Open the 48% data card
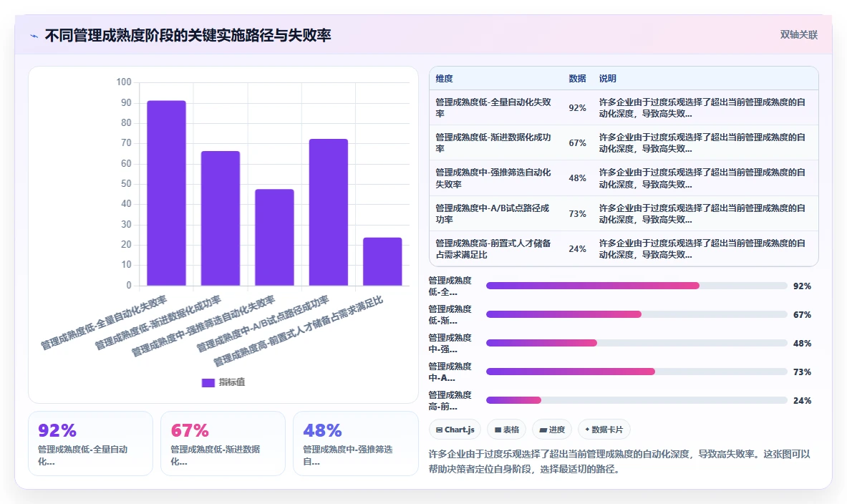 [x=355, y=443]
